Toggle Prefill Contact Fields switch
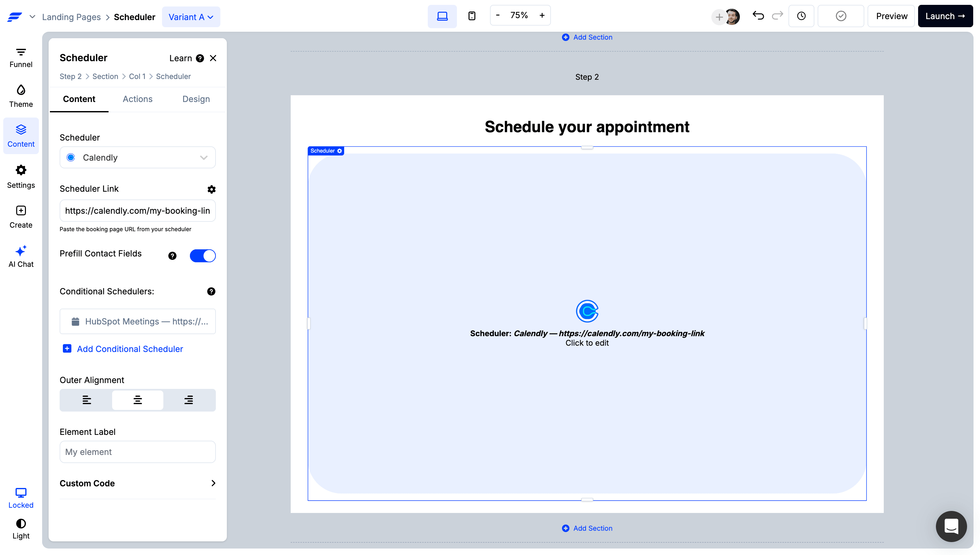Viewport: 980px width, 555px height. click(x=203, y=256)
